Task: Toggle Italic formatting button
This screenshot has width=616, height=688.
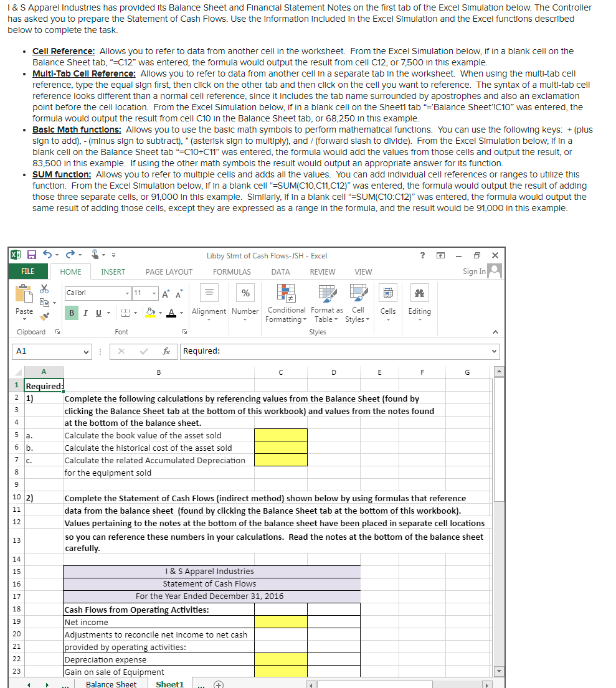Action: [85, 313]
